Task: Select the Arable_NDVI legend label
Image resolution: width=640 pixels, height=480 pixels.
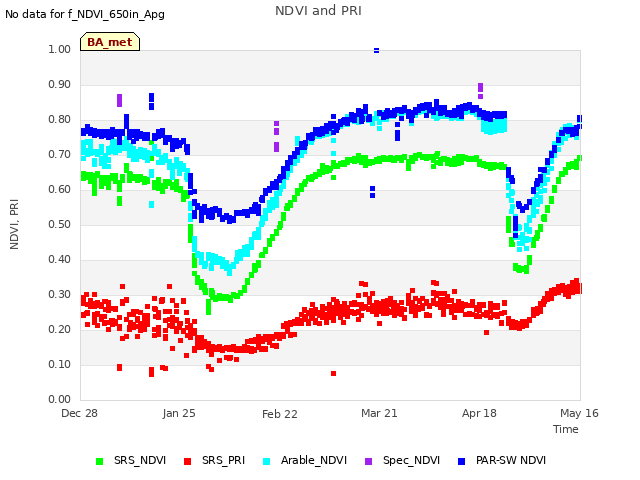Action: point(314,460)
